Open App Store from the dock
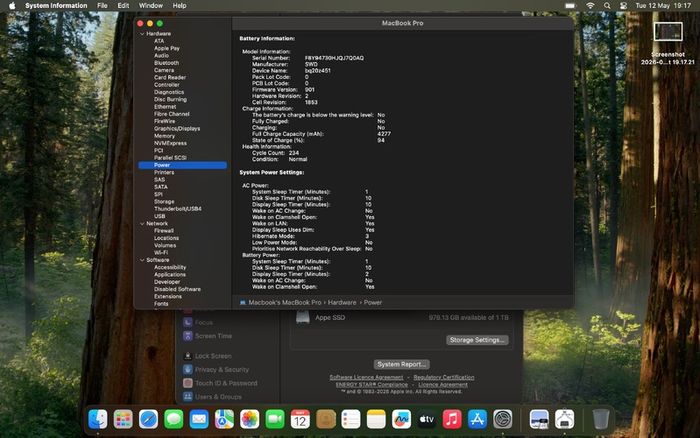 [x=477, y=420]
